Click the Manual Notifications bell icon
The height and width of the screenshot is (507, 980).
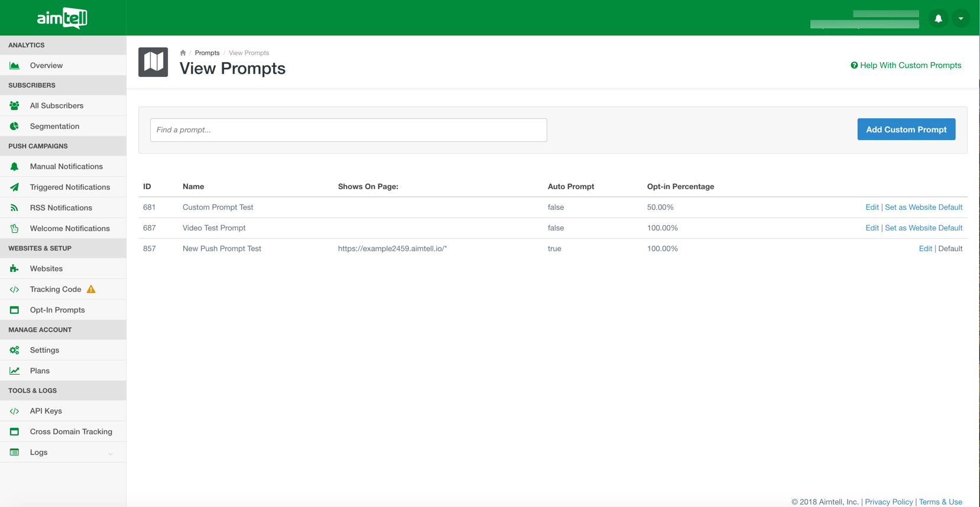point(14,167)
